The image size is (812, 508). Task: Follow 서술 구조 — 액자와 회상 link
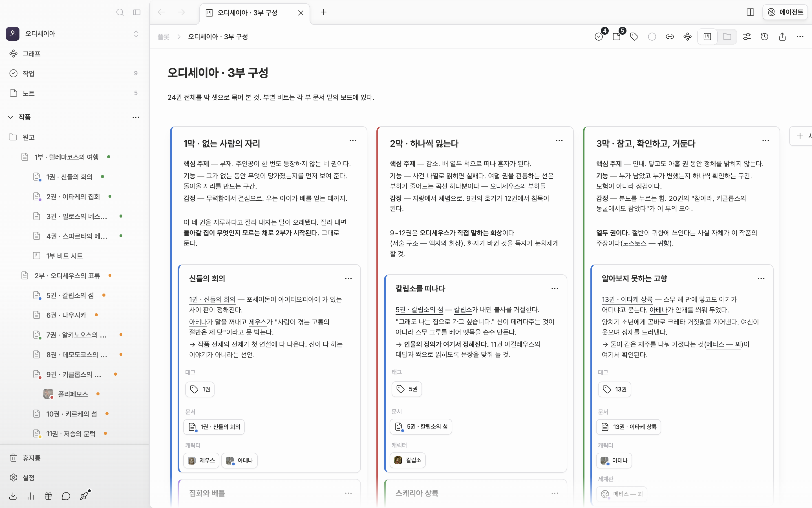coord(427,243)
